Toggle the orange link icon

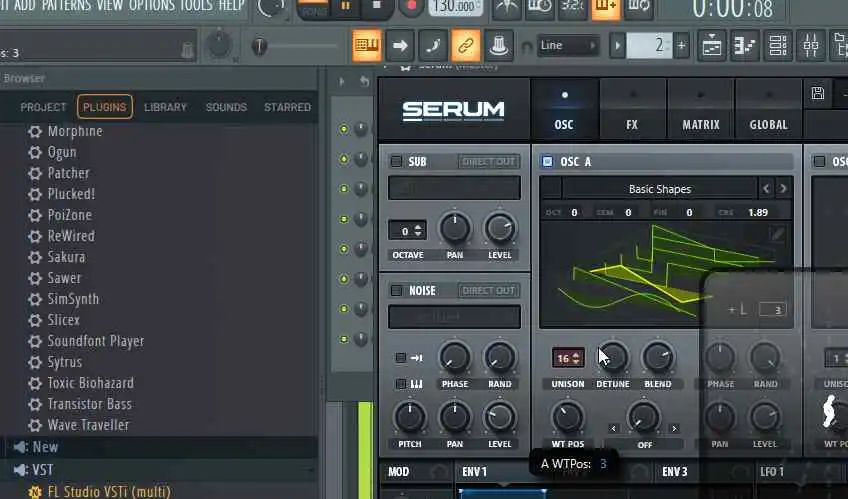pyautogui.click(x=466, y=45)
